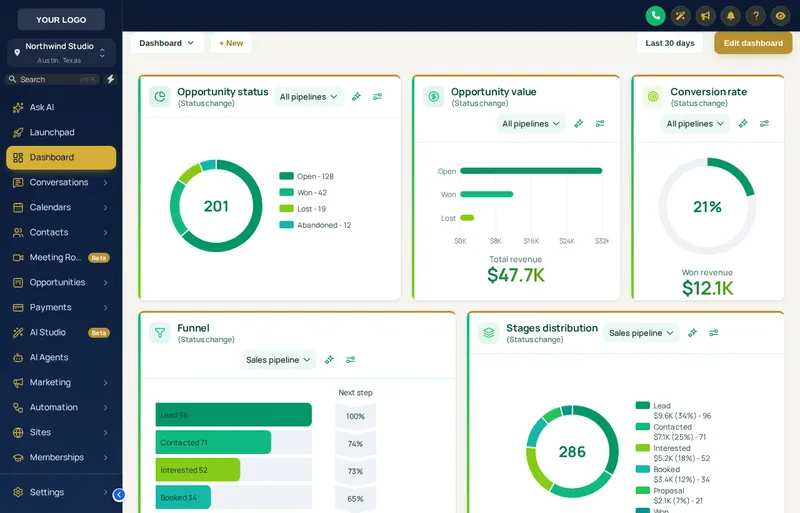Viewport: 800px width, 513px height.
Task: Click the Lead 96 funnel bar
Action: 234,414
